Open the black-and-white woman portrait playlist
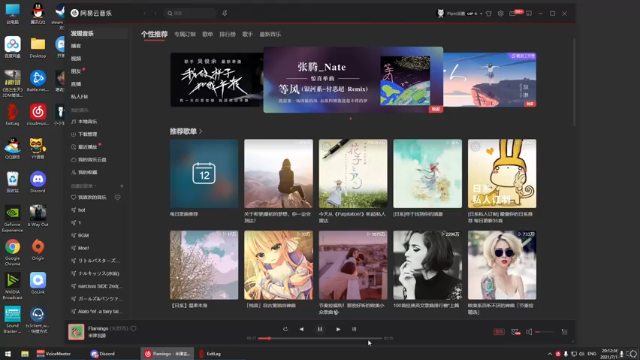Screen dimensions: 640x360 [427, 265]
